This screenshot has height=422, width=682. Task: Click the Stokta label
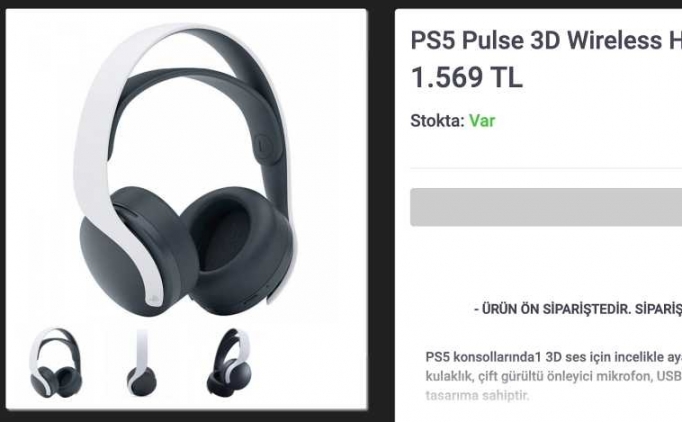pyautogui.click(x=438, y=121)
